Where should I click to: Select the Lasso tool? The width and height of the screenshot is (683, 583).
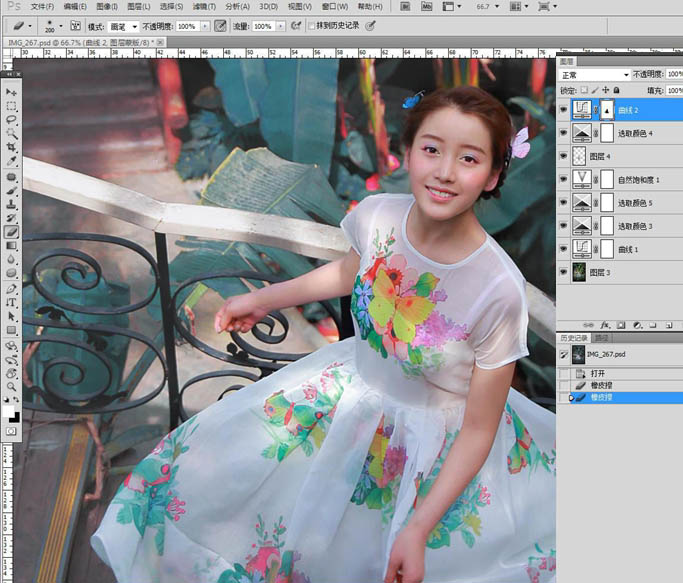[11, 120]
